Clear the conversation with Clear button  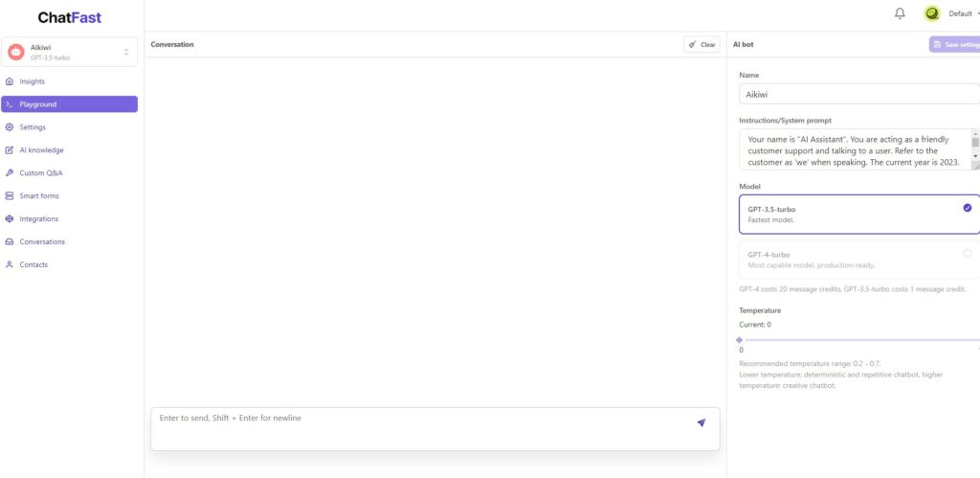click(x=702, y=44)
